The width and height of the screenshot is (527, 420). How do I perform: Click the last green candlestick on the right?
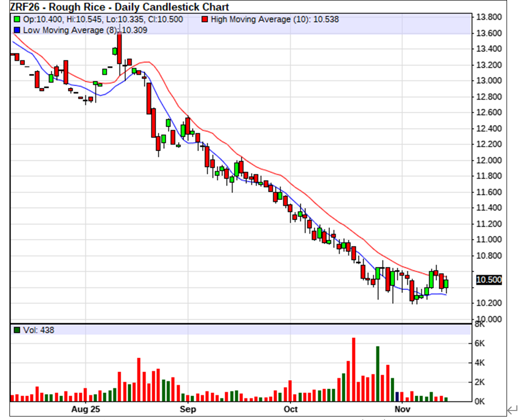click(446, 284)
